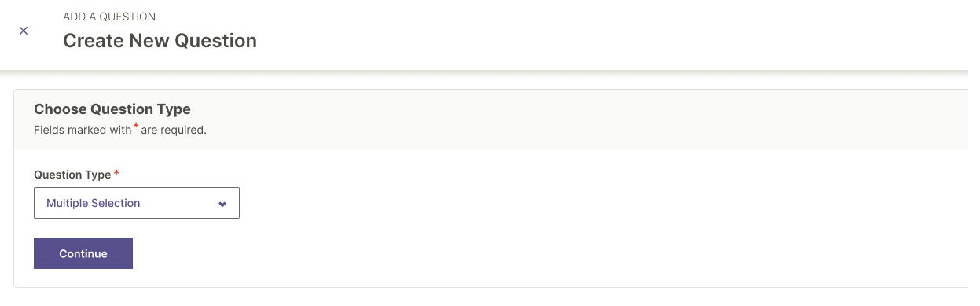Click the word 'Type' in section heading

point(174,109)
